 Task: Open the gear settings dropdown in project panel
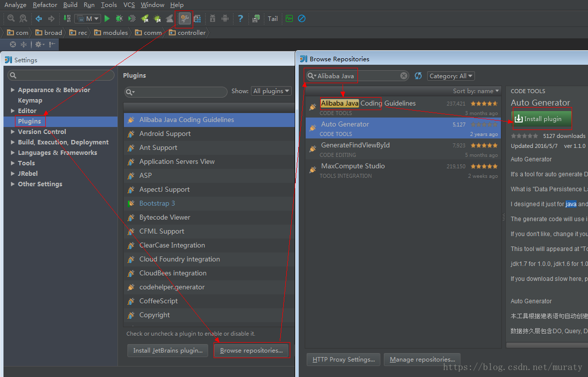point(40,44)
